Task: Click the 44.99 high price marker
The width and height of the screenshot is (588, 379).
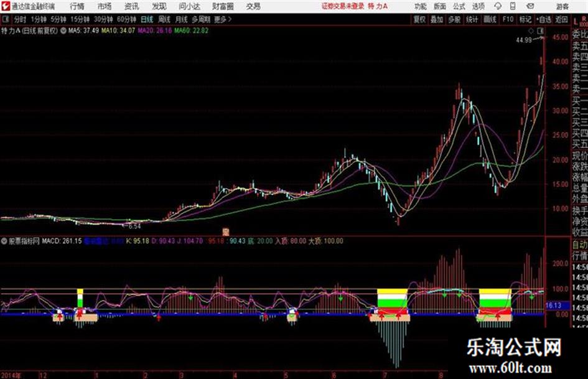Action: pyautogui.click(x=524, y=40)
